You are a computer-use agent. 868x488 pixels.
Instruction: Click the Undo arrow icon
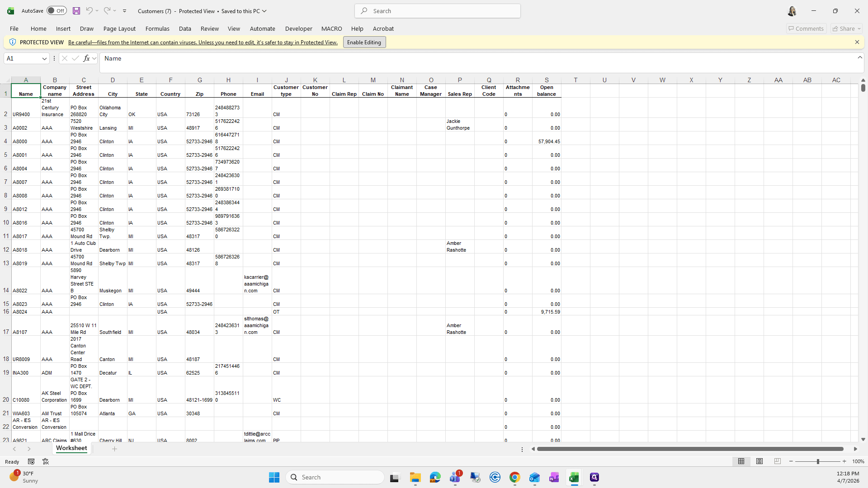click(89, 11)
